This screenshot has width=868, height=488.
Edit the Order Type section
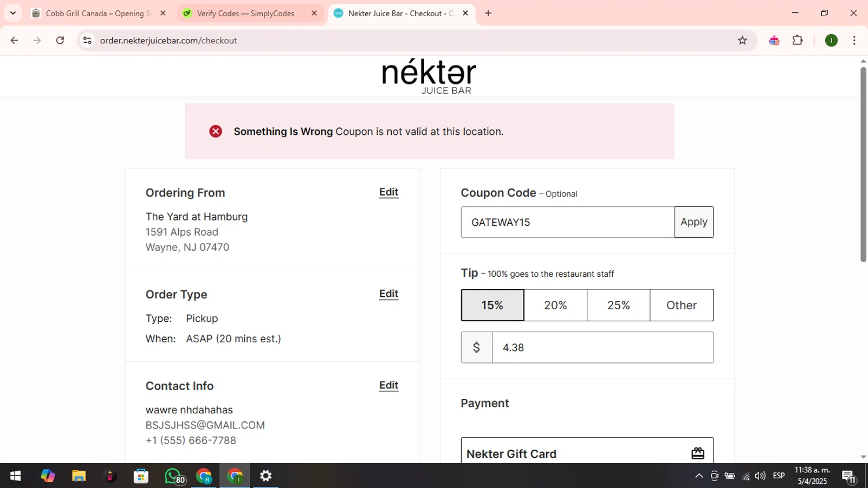tap(389, 294)
